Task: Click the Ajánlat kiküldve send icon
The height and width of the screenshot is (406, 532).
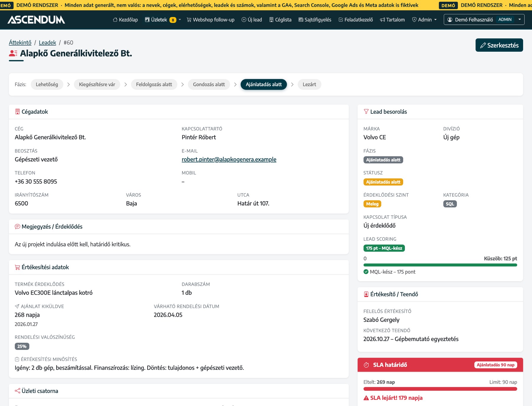Action: (17, 306)
